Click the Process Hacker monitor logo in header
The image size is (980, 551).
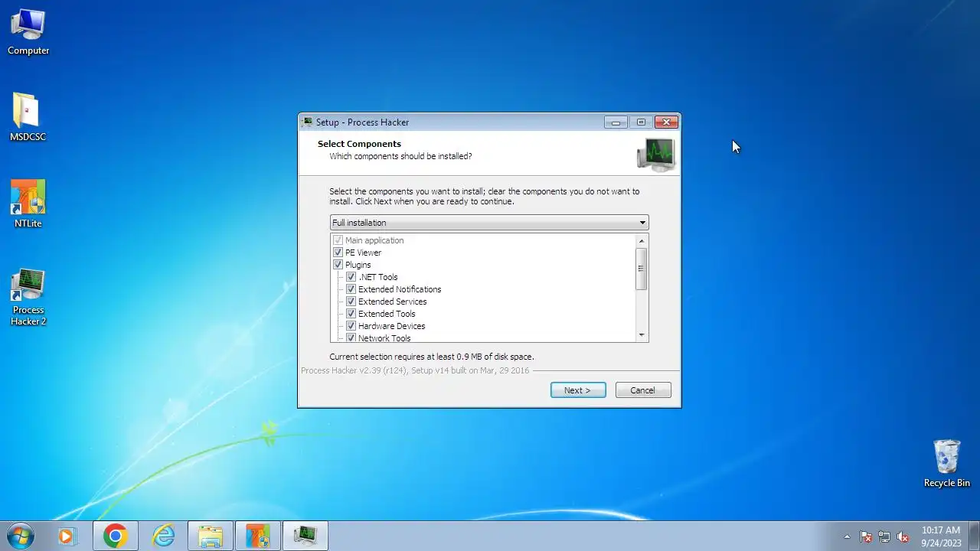tap(656, 155)
